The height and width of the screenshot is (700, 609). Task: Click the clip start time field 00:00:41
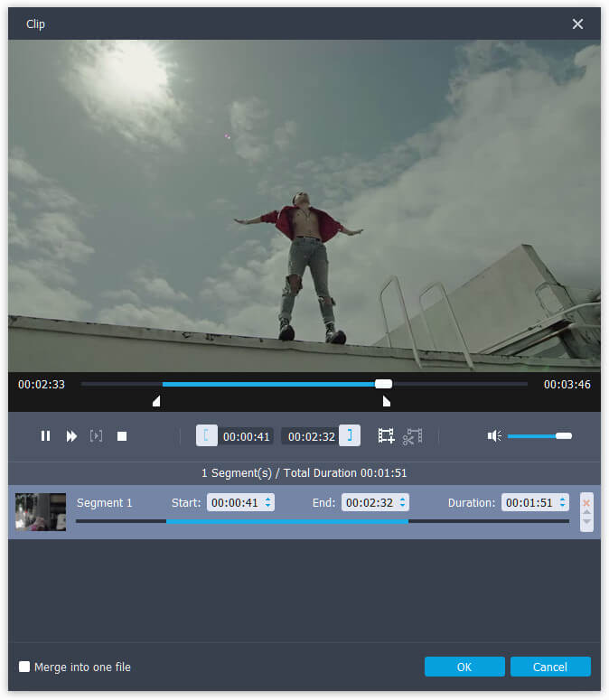[247, 436]
